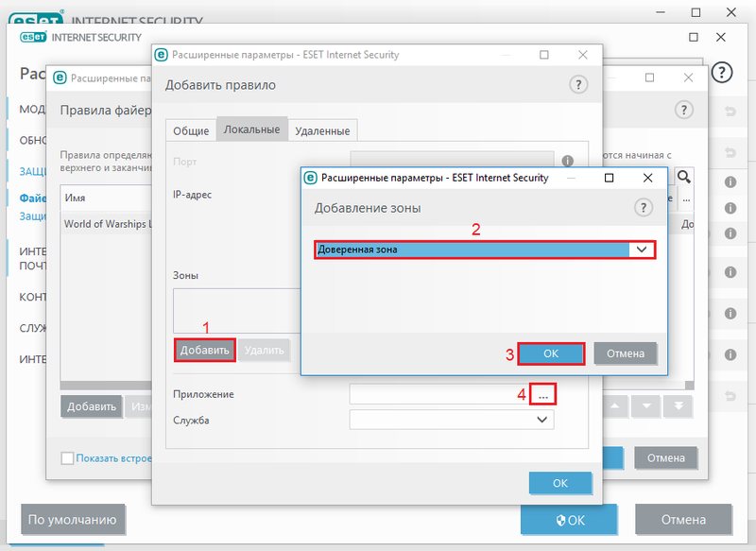Click the search magnifier icon in rules window
The image size is (756, 551).
point(682,177)
